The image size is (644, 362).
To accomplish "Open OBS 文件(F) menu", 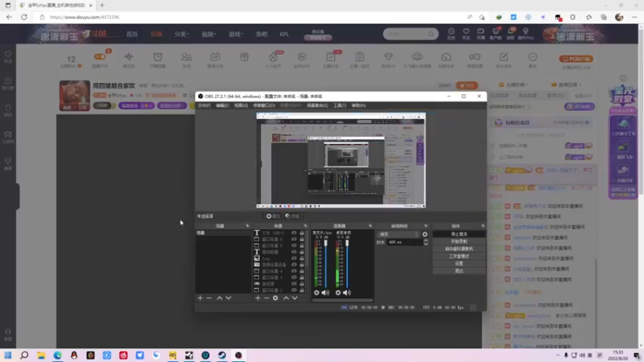I will (204, 105).
